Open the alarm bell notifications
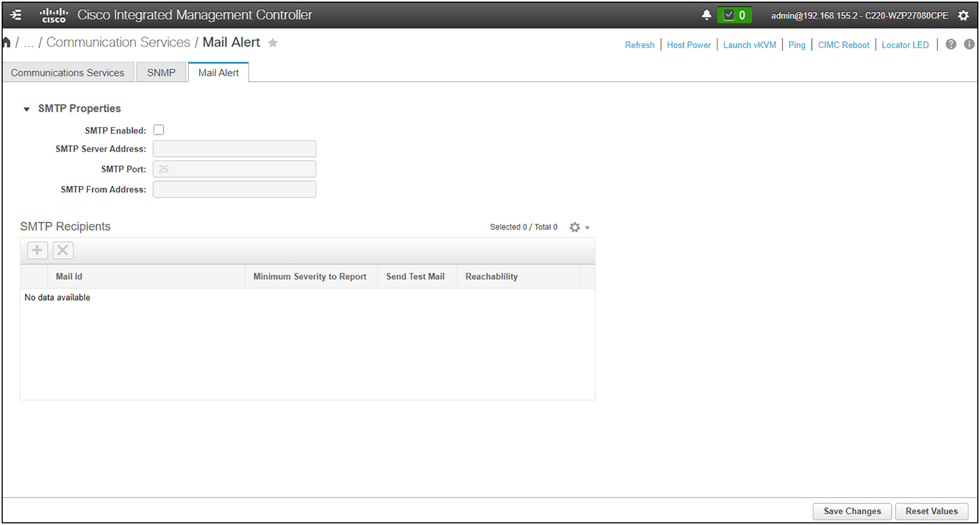 [x=706, y=15]
